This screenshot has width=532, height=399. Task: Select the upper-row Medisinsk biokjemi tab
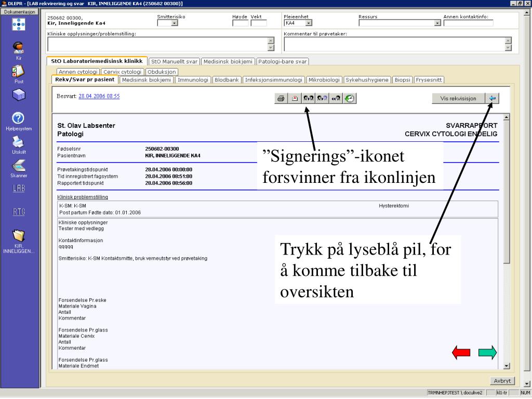[228, 61]
